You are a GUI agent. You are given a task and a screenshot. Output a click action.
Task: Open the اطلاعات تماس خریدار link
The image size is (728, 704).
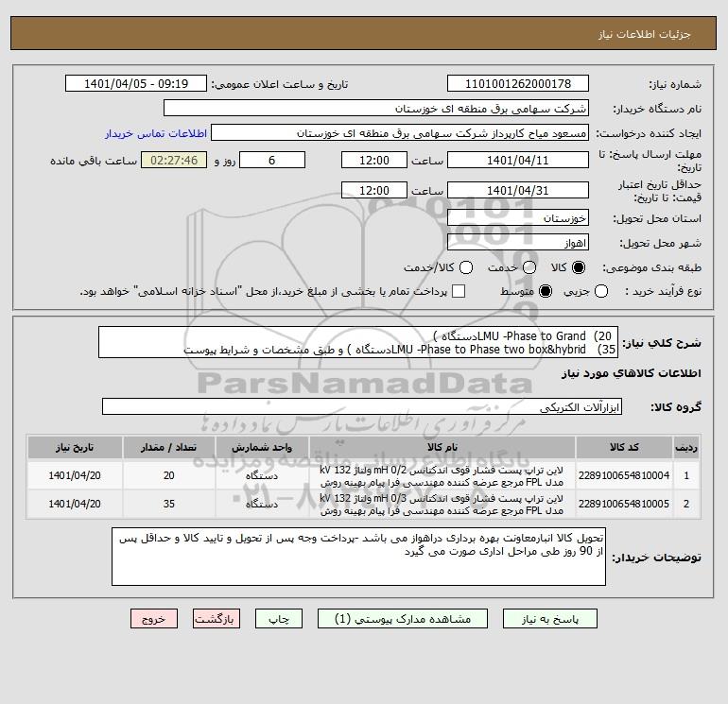[156, 133]
